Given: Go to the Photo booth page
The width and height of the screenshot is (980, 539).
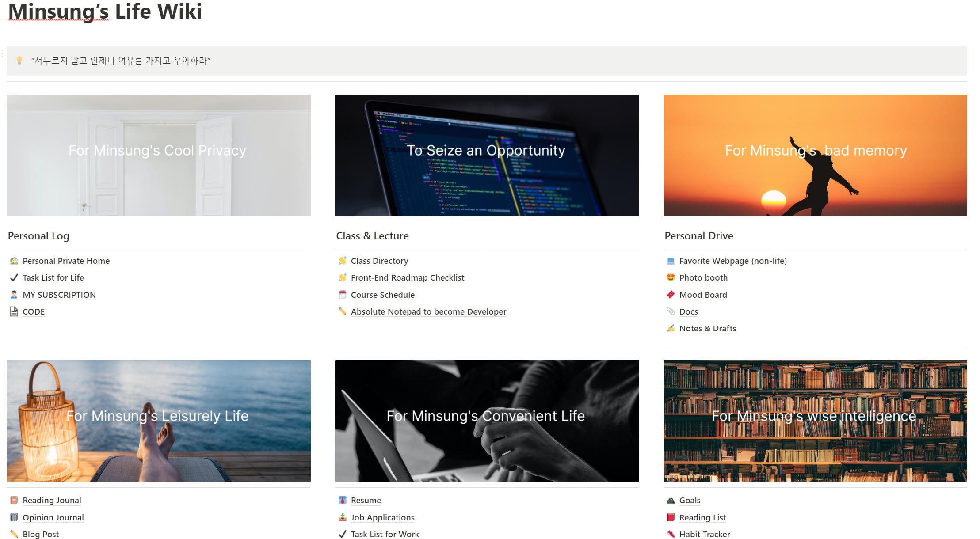Looking at the screenshot, I should (703, 277).
